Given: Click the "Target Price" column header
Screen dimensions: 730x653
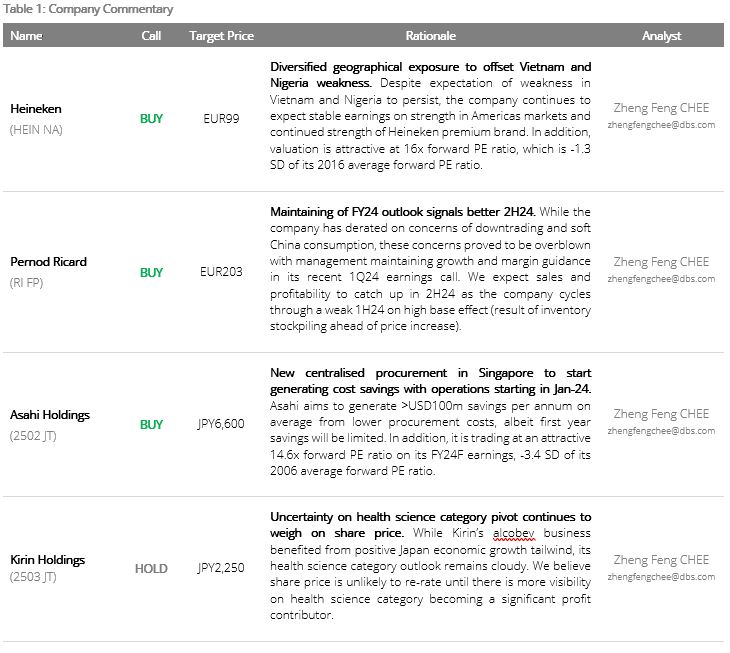Looking at the screenshot, I should [x=221, y=36].
